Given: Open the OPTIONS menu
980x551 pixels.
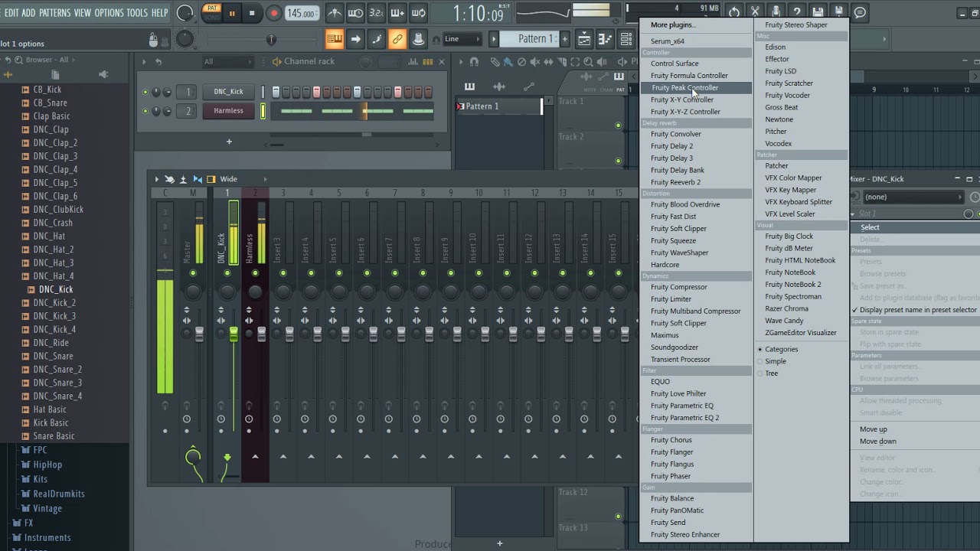Looking at the screenshot, I should tap(109, 13).
